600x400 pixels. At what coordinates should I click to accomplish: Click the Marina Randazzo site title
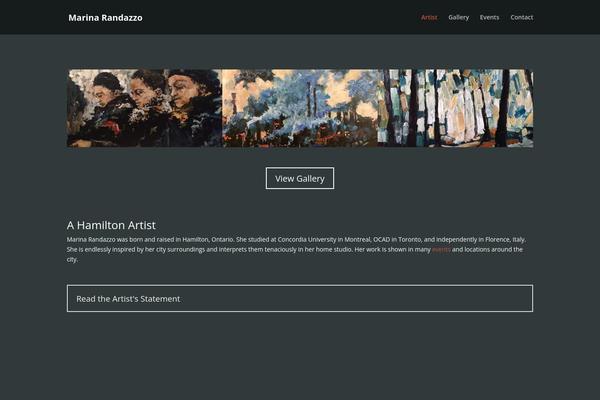click(x=105, y=18)
